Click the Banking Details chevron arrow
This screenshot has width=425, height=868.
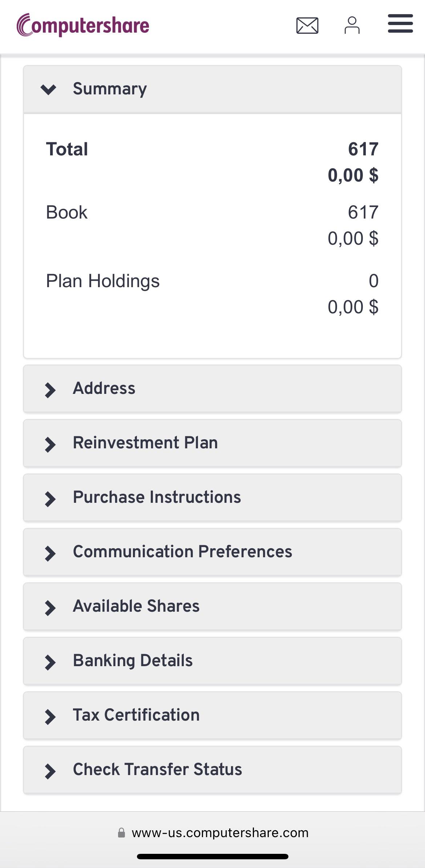50,663
